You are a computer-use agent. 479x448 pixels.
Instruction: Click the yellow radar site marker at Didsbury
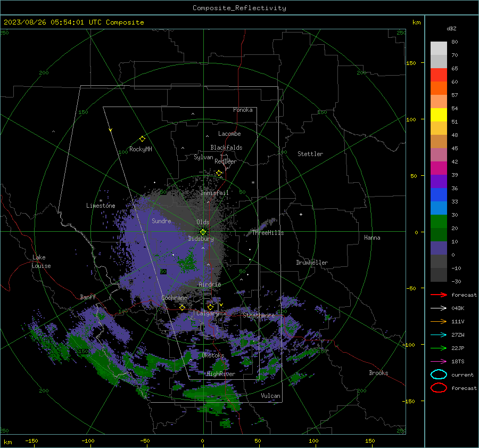point(203,232)
